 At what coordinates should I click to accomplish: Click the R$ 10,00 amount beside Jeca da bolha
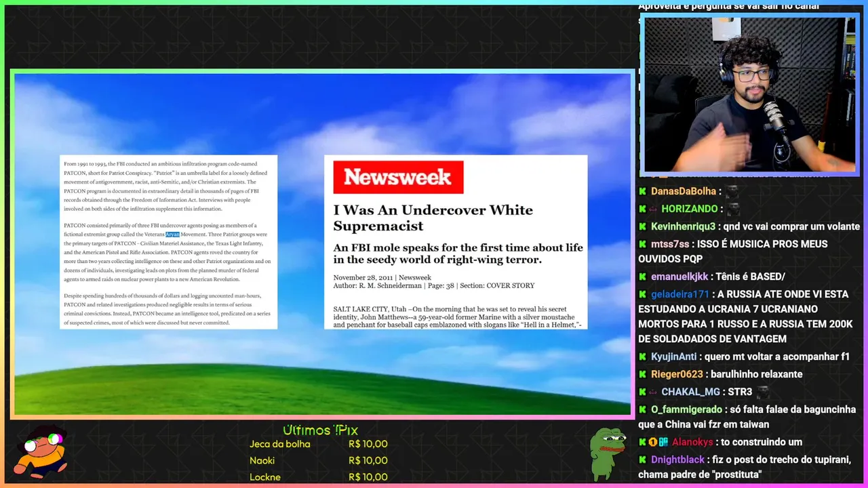coord(368,444)
